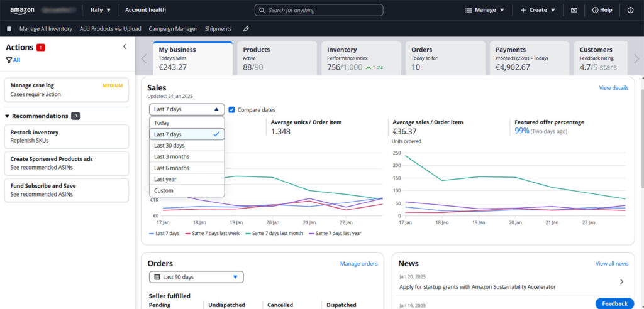This screenshot has height=309, width=644.
Task: Select Last 6 months option
Action: pos(187,168)
